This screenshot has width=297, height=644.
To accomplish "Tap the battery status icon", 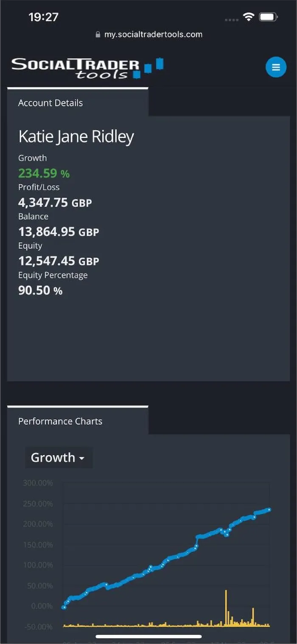I will [x=269, y=17].
